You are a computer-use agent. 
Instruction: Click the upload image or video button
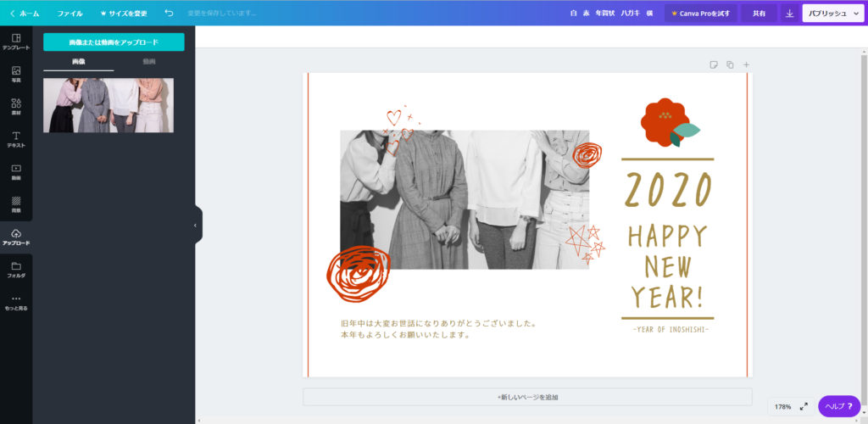pyautogui.click(x=114, y=42)
